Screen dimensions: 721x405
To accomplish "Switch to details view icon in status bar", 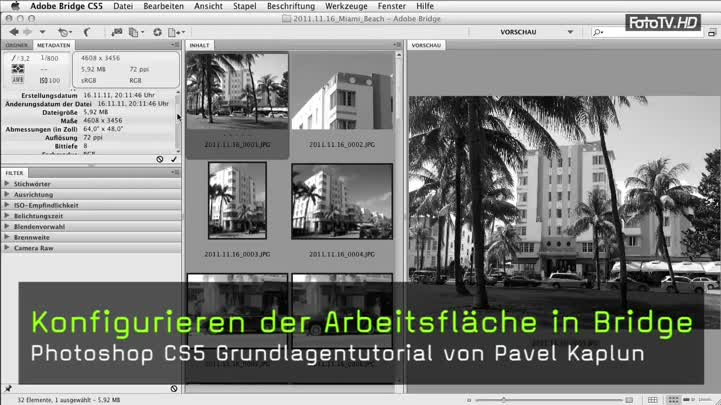I will click(x=689, y=400).
